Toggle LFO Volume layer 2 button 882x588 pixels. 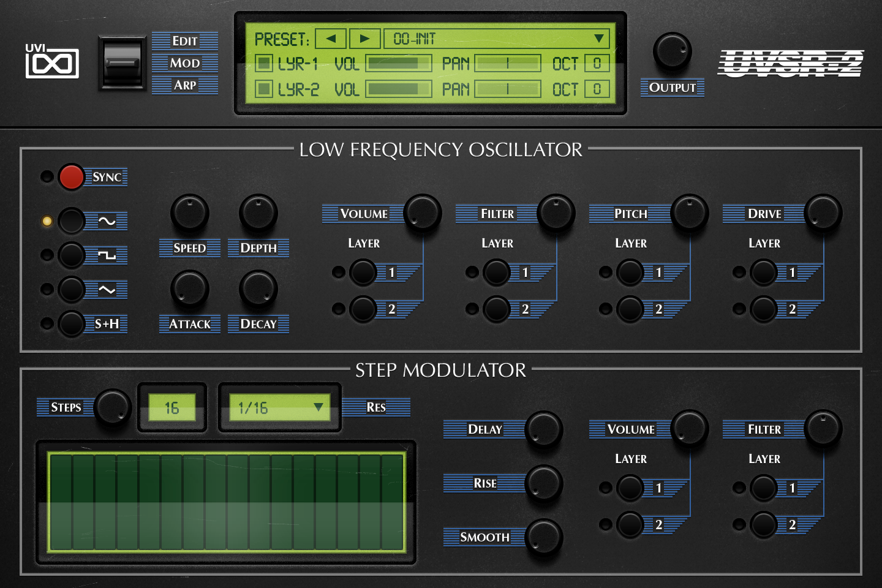coord(363,309)
